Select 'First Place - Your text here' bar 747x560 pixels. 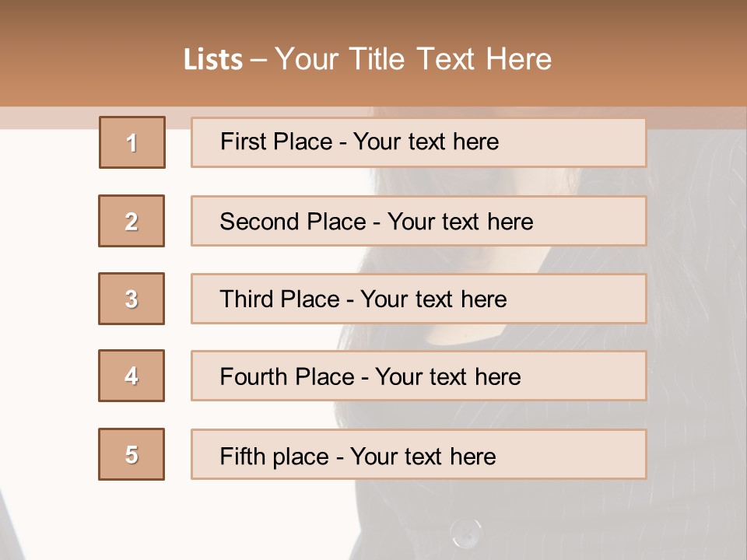coord(419,142)
